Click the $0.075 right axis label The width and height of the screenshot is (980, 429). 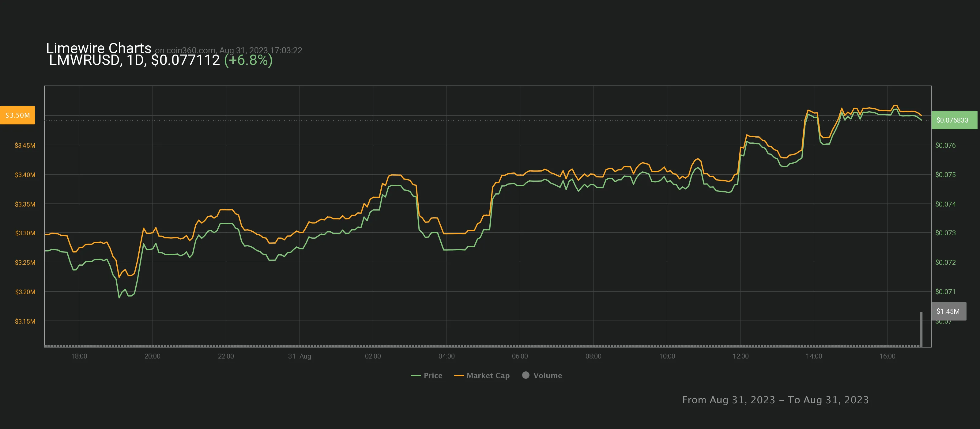[x=945, y=175]
